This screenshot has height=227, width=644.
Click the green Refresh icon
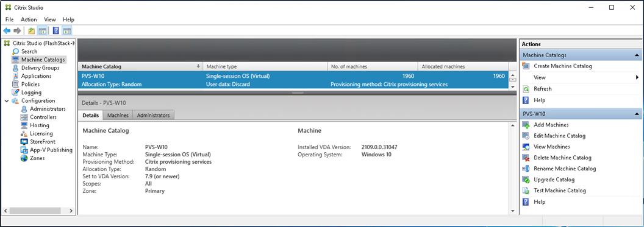[x=526, y=89]
